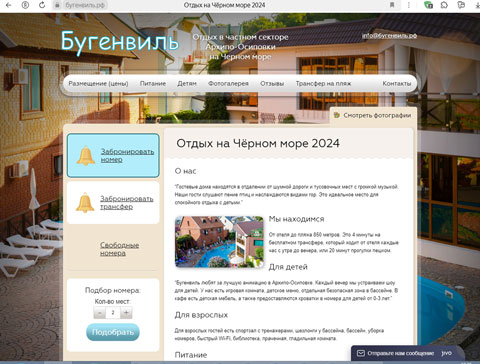The width and height of the screenshot is (480, 364).
Task: Open the browser three-dot menu
Action: pyautogui.click(x=409, y=5)
